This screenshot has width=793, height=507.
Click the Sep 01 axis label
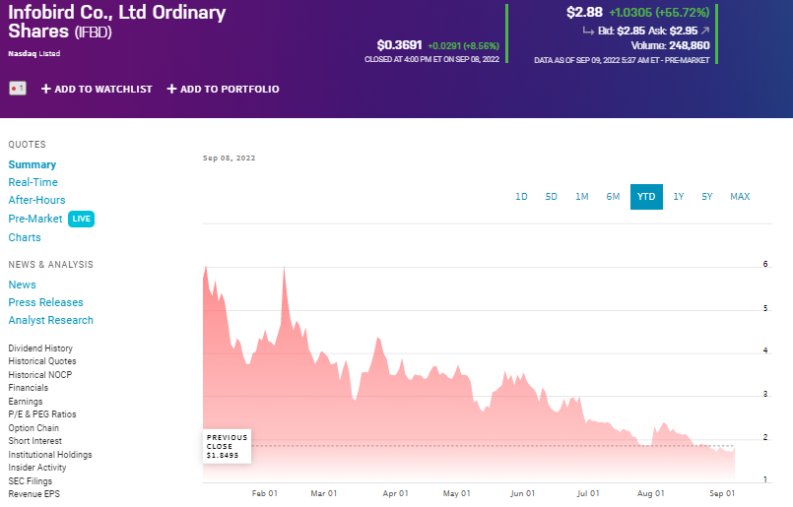point(722,493)
